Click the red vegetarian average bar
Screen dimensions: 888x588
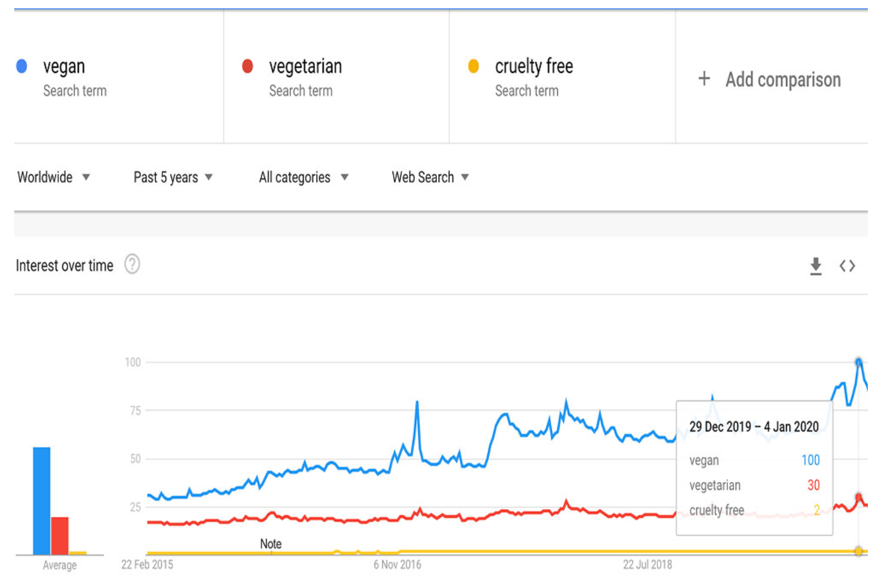point(60,535)
